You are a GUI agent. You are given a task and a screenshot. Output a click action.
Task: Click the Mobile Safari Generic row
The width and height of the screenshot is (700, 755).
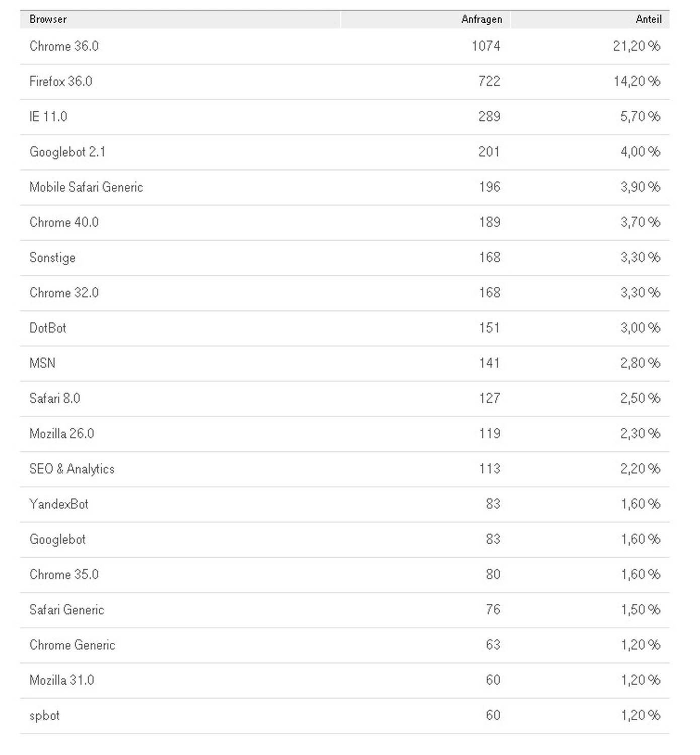click(86, 187)
